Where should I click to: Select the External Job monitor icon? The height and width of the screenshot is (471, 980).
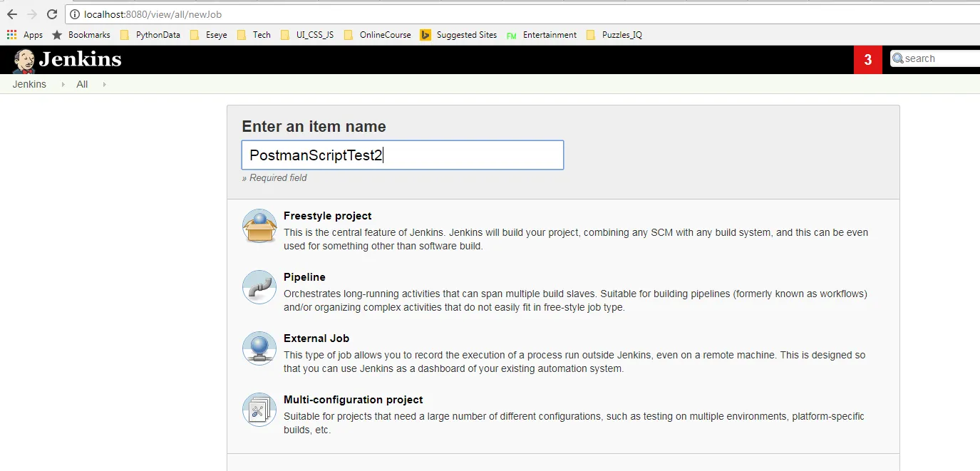[259, 348]
